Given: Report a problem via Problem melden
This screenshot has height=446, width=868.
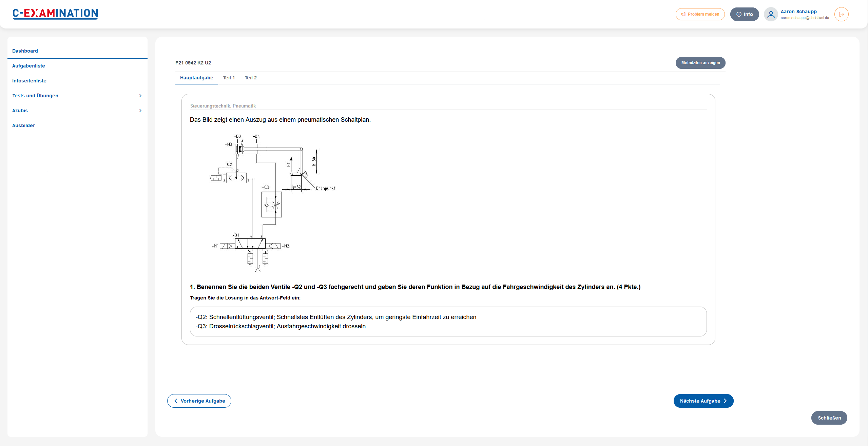Looking at the screenshot, I should (x=700, y=14).
